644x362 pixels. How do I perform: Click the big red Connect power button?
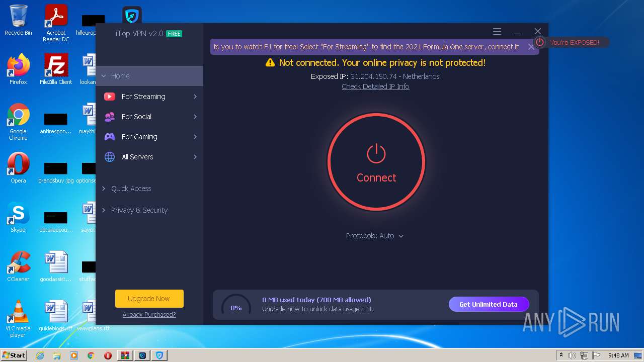[x=376, y=162]
